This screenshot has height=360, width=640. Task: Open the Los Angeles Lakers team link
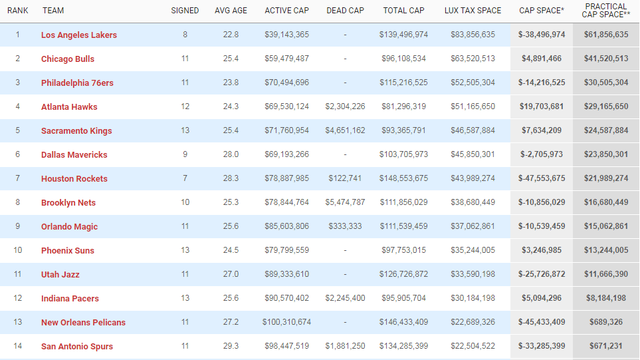coord(79,35)
